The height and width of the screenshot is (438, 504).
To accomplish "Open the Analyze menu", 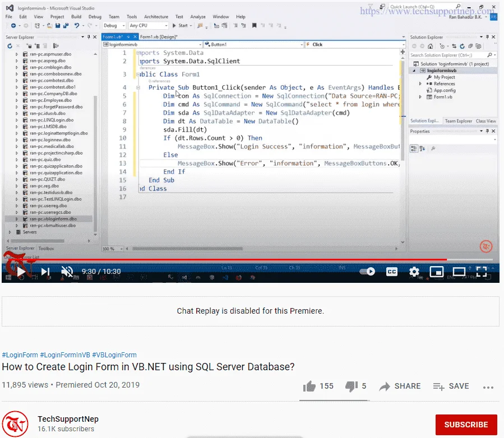I will [198, 17].
